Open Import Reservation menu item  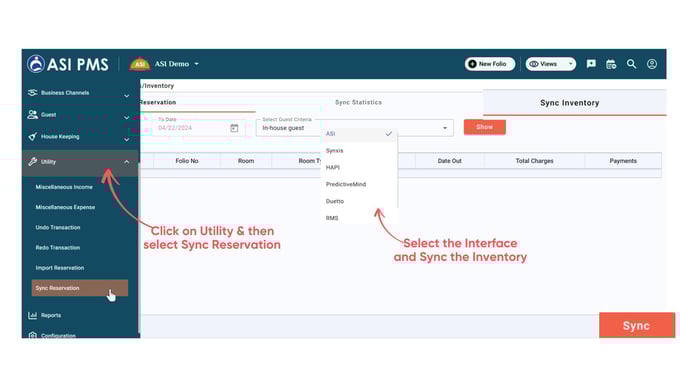(60, 268)
